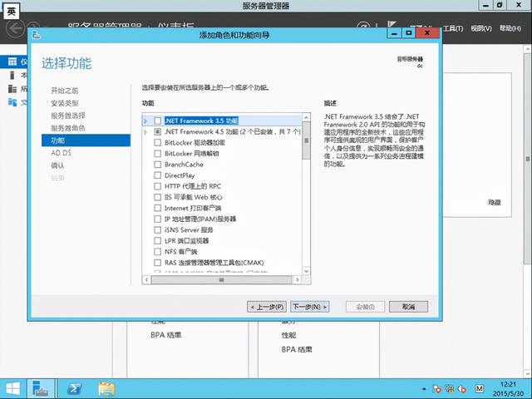Open the 帮助(H) menu
This screenshot has width=532, height=399.
(510, 28)
